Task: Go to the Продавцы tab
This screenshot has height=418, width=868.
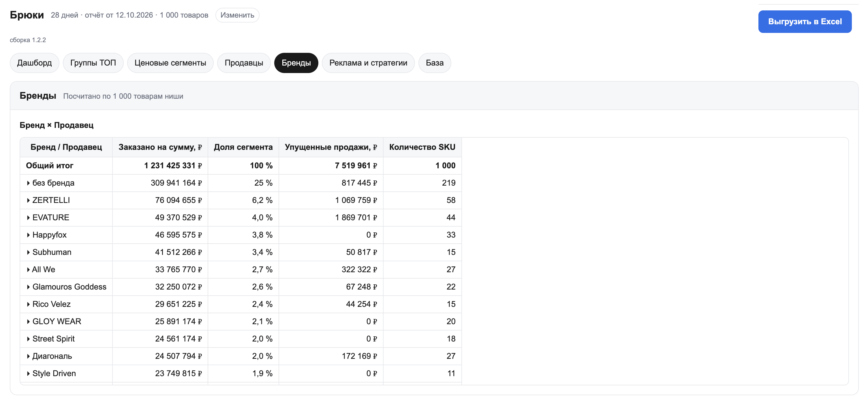Action: 244,63
